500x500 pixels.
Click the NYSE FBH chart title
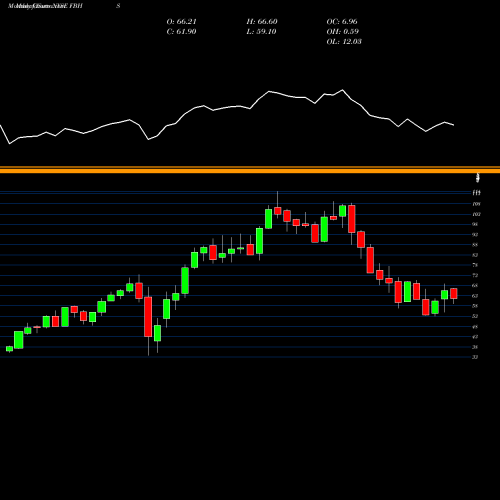pos(45,6)
